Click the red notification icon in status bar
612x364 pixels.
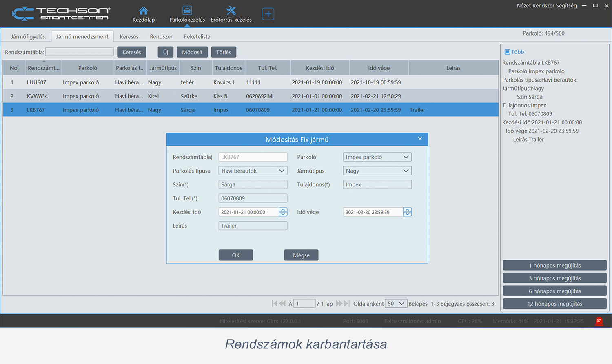[599, 321]
